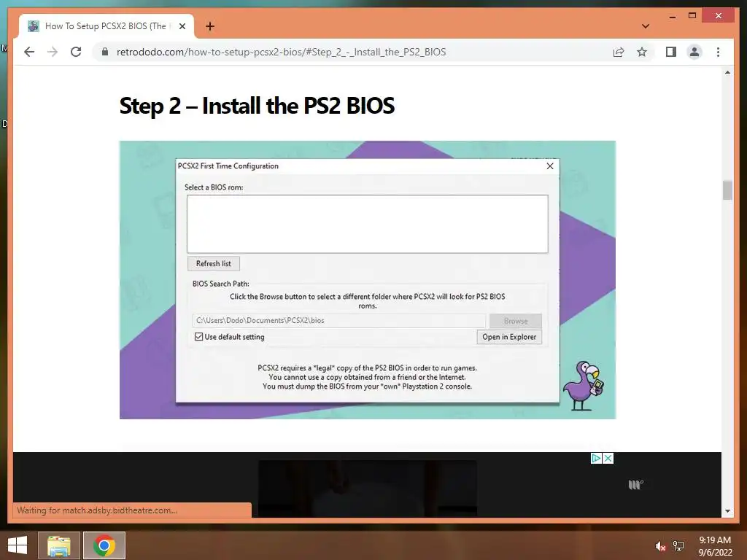This screenshot has height=560, width=747.
Task: Open Chrome side panel
Action: tap(671, 52)
